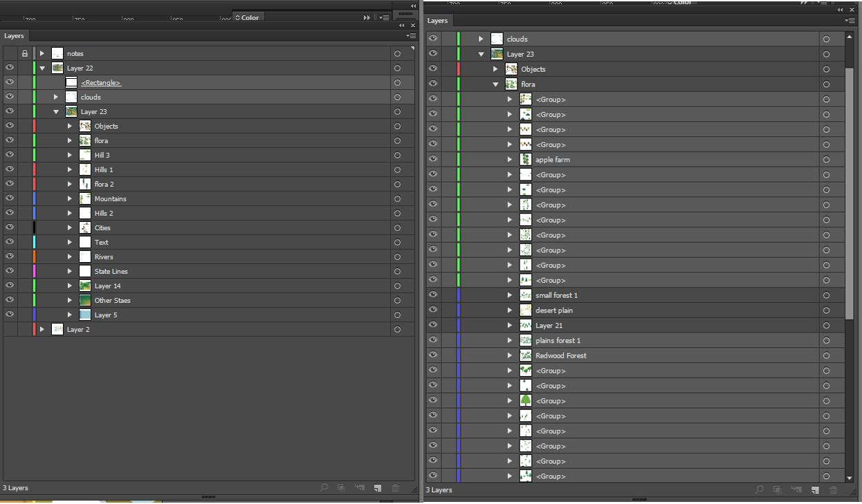Screen dimensions: 862x504
Task: Hide Layer 5 in left panel
Action: (10, 315)
